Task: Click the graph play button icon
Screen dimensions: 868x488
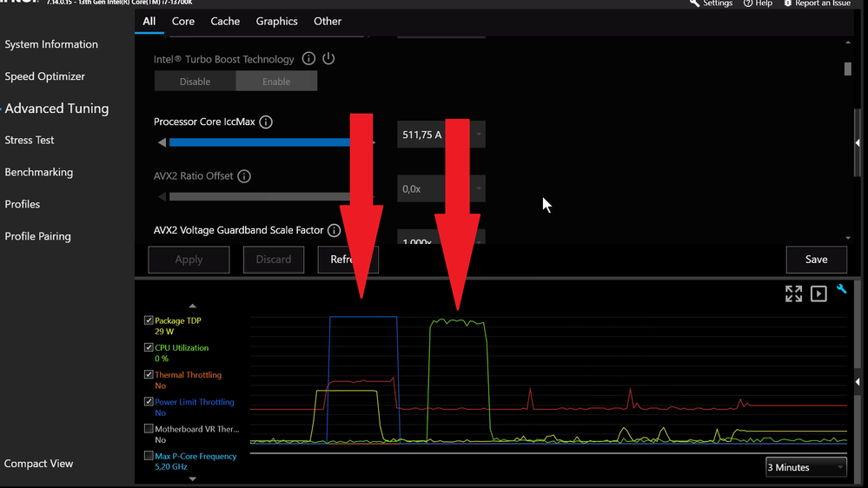Action: [x=818, y=293]
